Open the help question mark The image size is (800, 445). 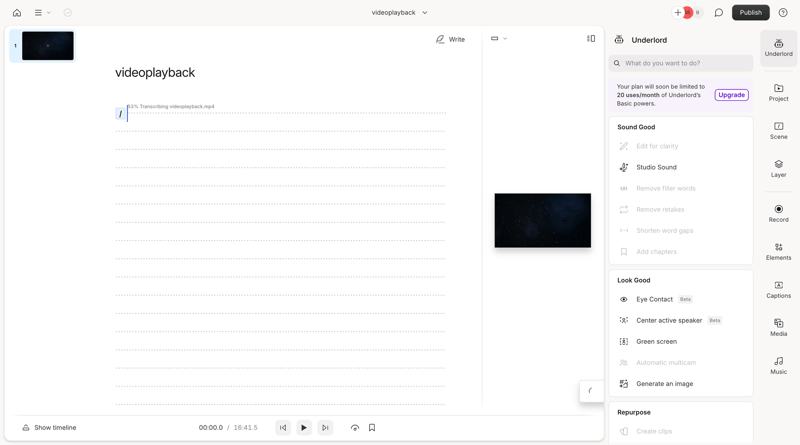coord(783,13)
